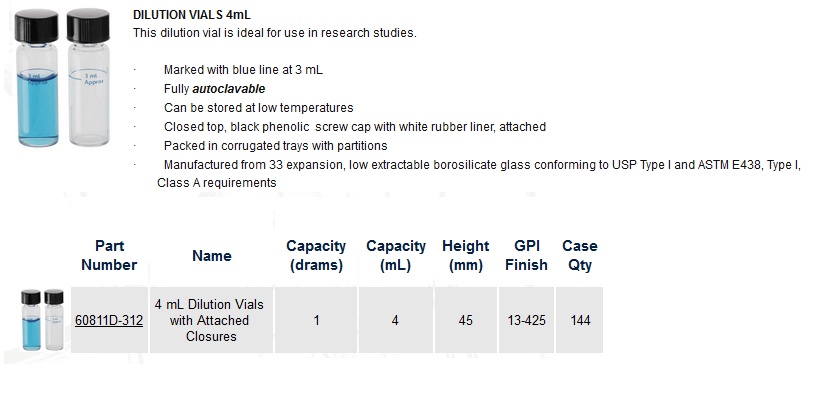Click the height value 45 cell

point(465,320)
